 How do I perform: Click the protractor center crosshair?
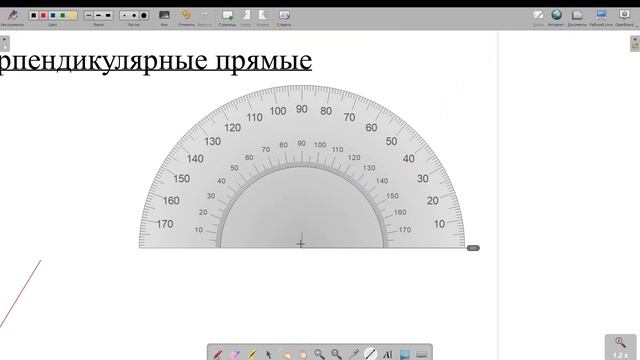[x=301, y=244]
